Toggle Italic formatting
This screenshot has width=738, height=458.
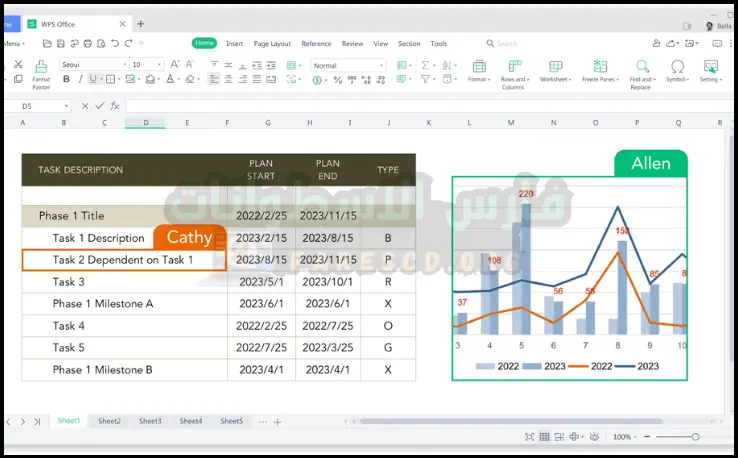click(78, 79)
